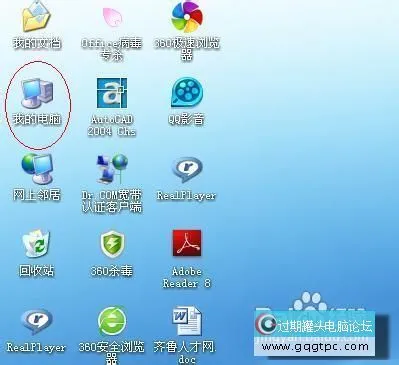399x365 pixels.
Task: Click the 齐鲁人才网.doc file name label
Action: click(185, 353)
